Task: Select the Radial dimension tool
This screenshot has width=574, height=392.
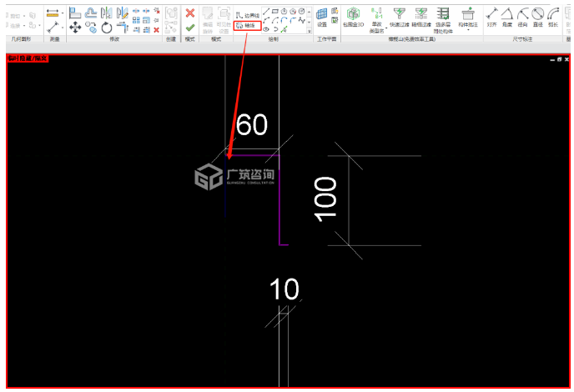Action: 522,17
